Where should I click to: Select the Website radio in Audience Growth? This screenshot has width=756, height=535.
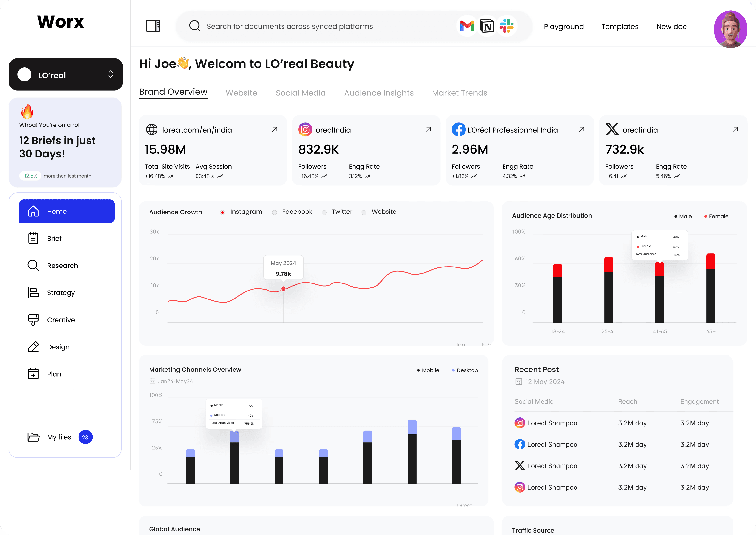pos(364,212)
